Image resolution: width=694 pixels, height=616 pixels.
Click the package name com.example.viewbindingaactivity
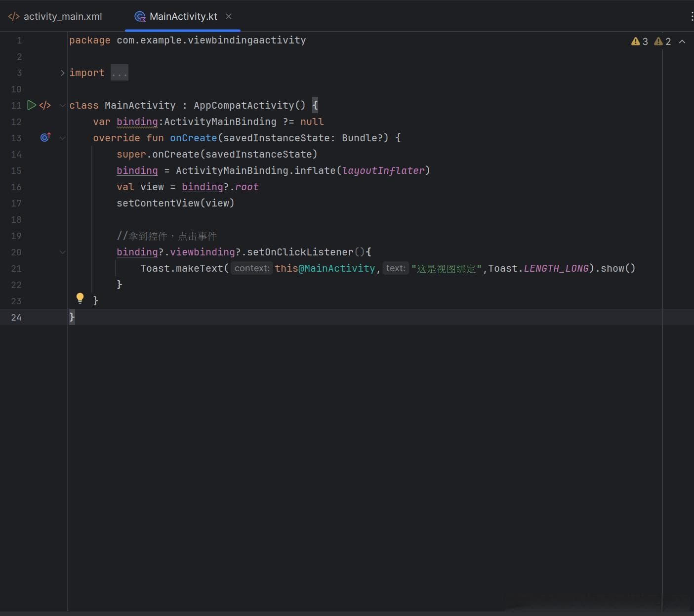coord(211,40)
